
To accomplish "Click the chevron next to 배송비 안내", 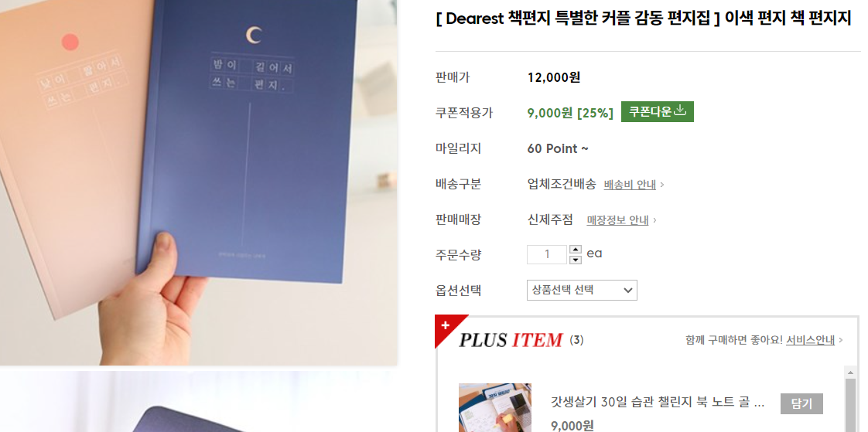I will coord(662,185).
